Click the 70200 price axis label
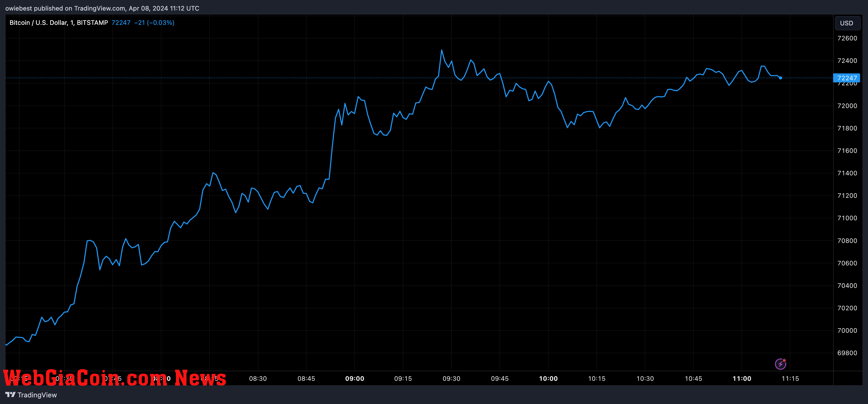The height and width of the screenshot is (404, 868). click(x=847, y=308)
